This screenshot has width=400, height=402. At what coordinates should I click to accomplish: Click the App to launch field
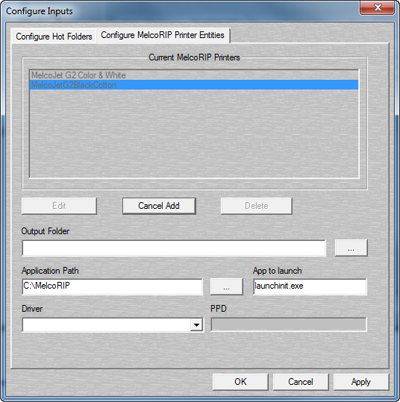pos(310,287)
